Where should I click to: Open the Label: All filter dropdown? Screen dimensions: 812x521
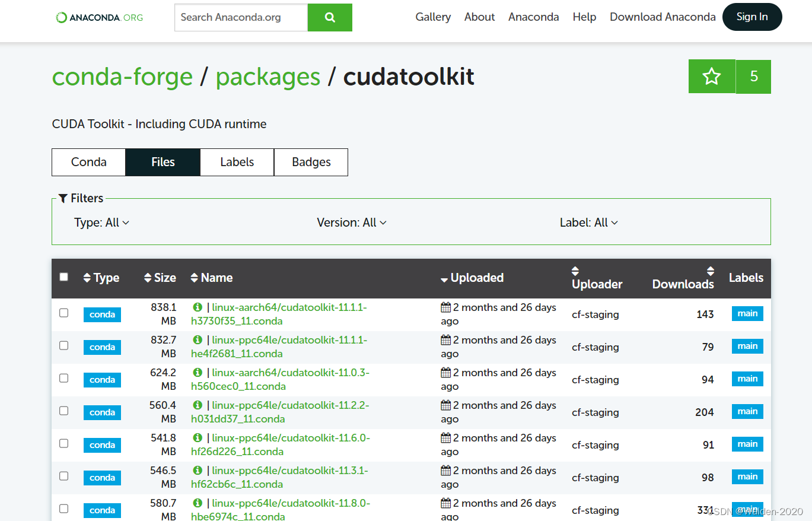coord(589,223)
